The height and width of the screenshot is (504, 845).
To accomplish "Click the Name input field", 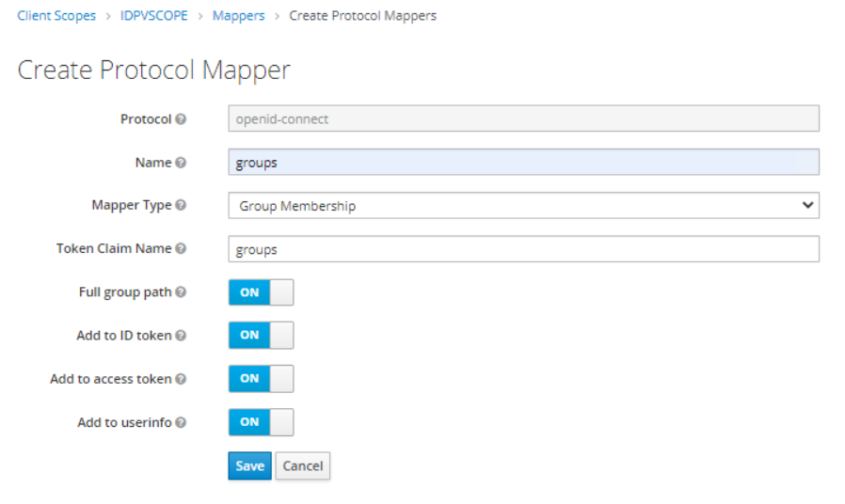I will (524, 162).
